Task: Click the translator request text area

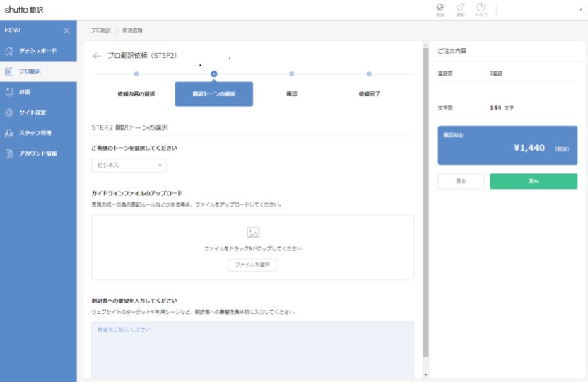Action: 253,349
